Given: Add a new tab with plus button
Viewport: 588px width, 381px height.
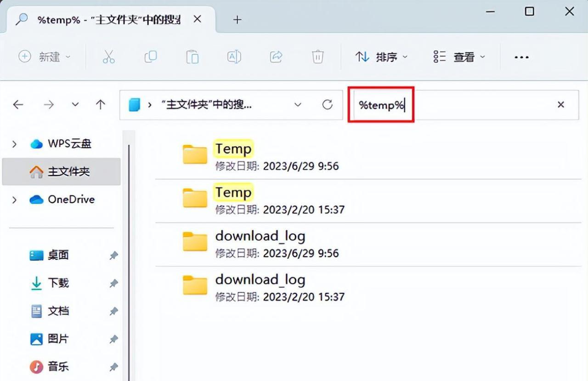Looking at the screenshot, I should pos(237,20).
